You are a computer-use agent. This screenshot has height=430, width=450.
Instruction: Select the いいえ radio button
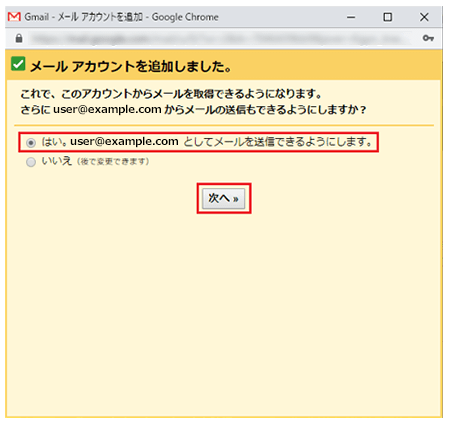31,162
